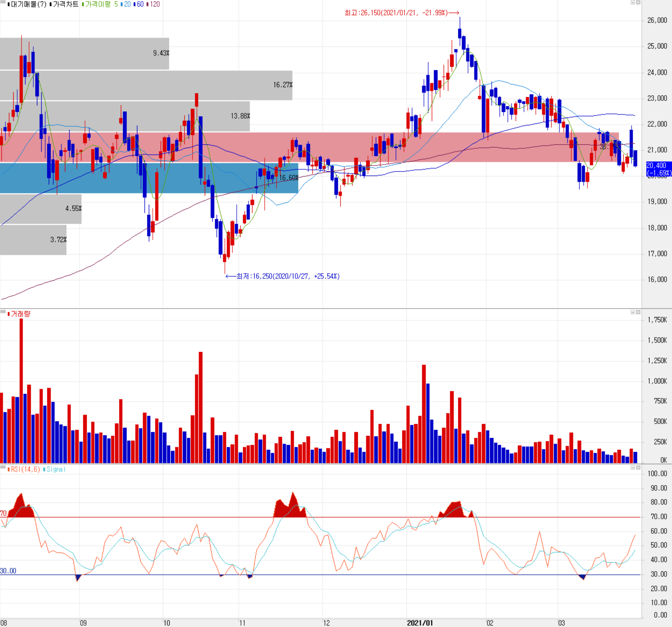This screenshot has height=627, width=672.
Task: Click the 09 month axis label
Action: pyautogui.click(x=83, y=623)
